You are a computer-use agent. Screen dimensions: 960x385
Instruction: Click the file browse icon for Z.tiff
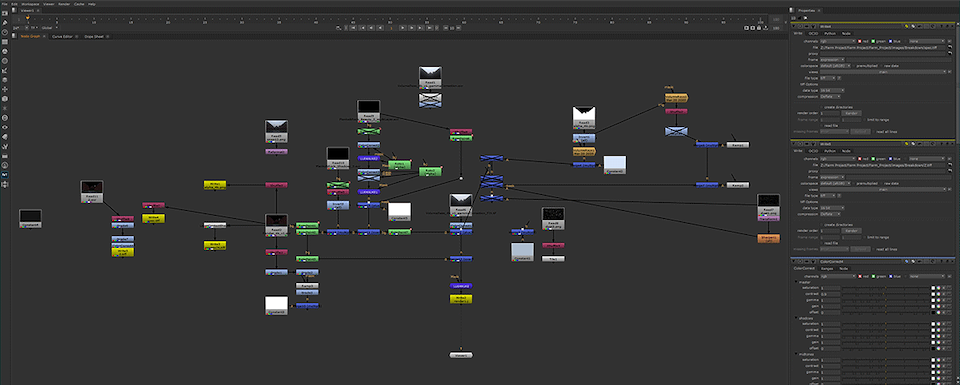950,165
